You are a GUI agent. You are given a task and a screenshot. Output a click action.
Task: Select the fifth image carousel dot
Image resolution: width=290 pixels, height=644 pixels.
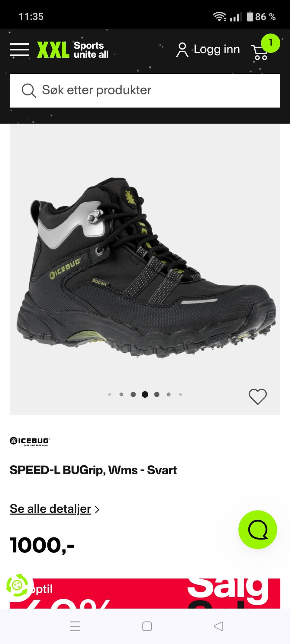[x=157, y=394]
